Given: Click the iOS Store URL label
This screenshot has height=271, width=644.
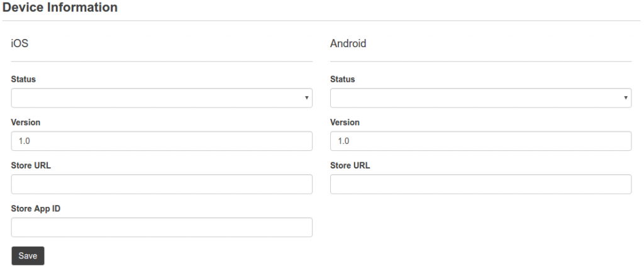Looking at the screenshot, I should 31,165.
